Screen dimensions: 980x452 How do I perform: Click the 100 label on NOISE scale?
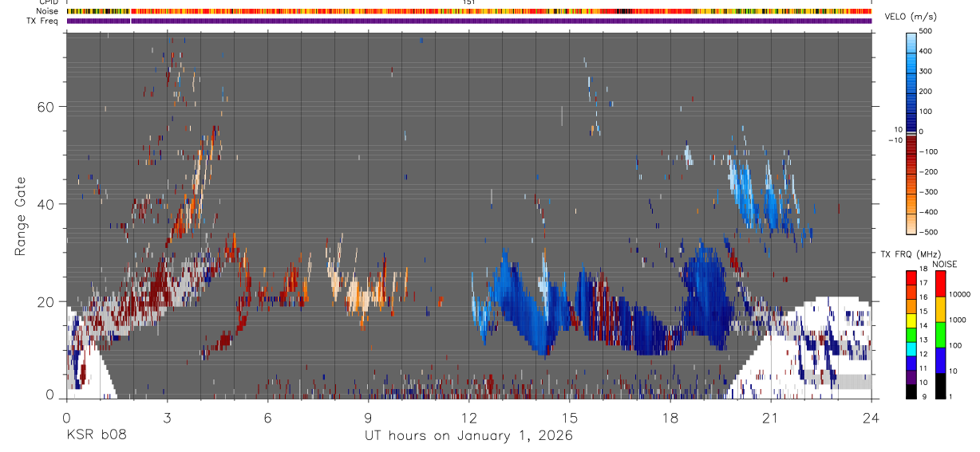click(956, 345)
